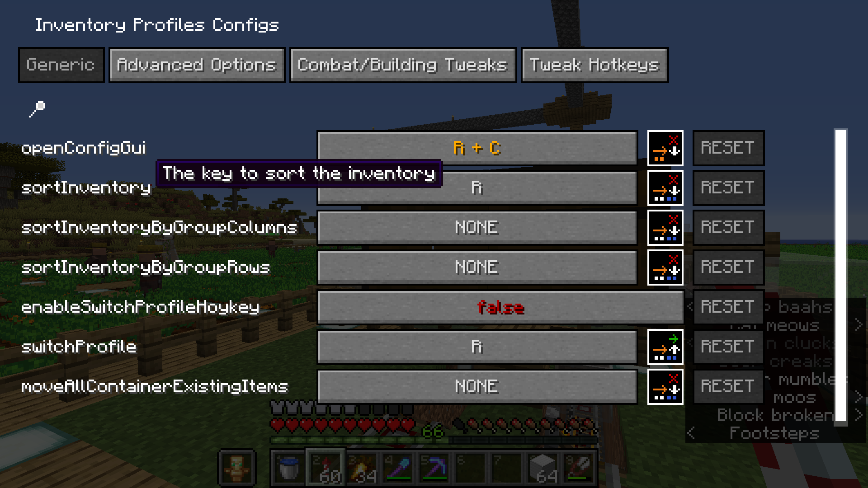868x488 pixels.
Task: Click the red X icon for sortInventoryByGroupRows
Action: (x=666, y=266)
